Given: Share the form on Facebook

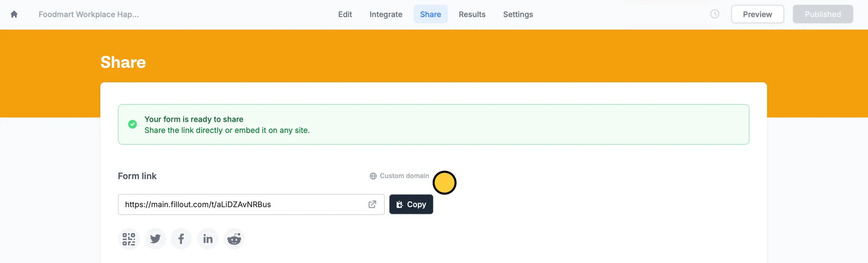Looking at the screenshot, I should pos(181,238).
